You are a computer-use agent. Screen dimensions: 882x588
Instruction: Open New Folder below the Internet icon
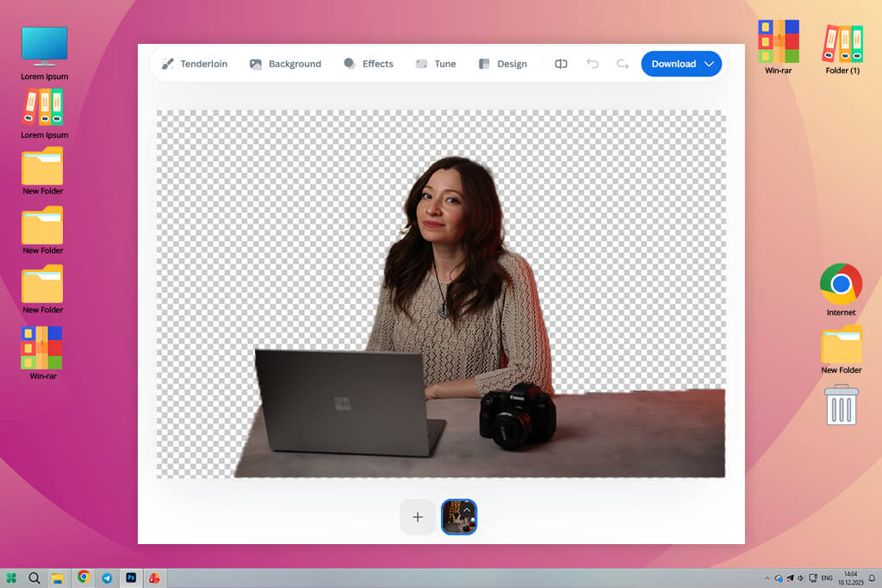(841, 350)
